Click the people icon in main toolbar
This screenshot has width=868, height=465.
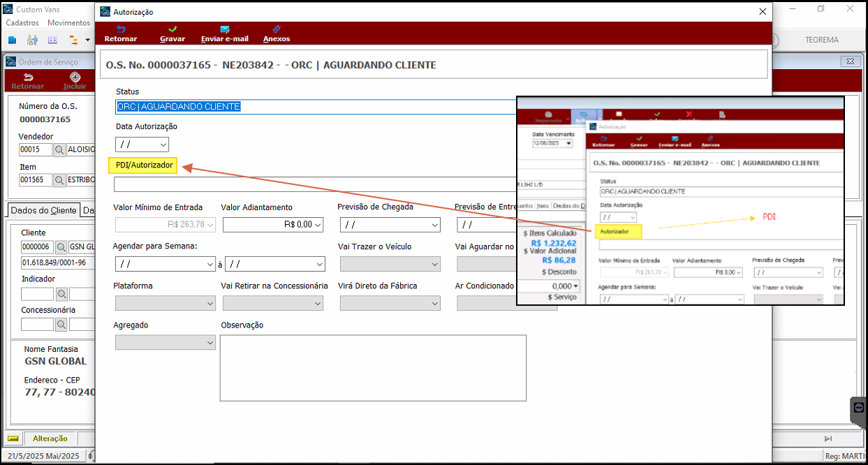[x=33, y=40]
